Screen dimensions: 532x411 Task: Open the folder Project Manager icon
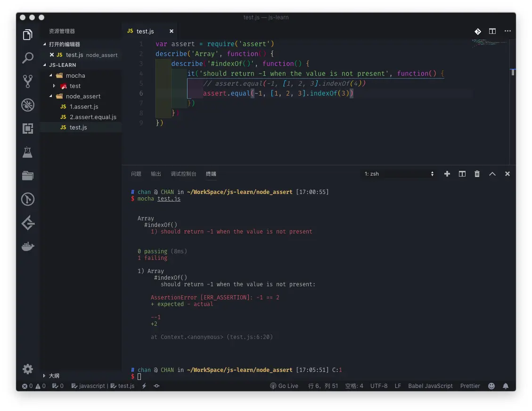[x=28, y=175]
